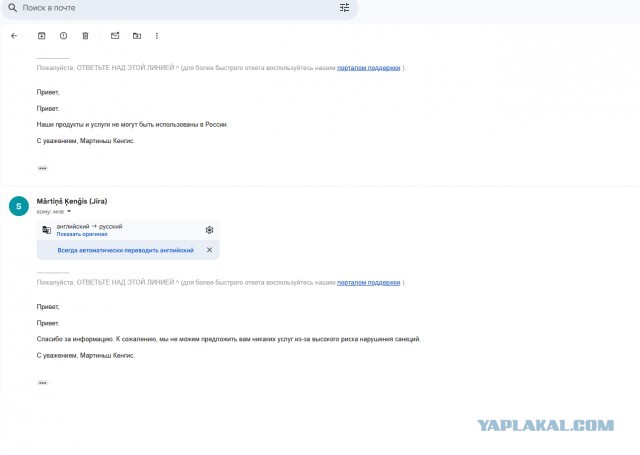The image size is (640, 455).
Task: Open the three-dot more actions menu
Action: click(157, 36)
